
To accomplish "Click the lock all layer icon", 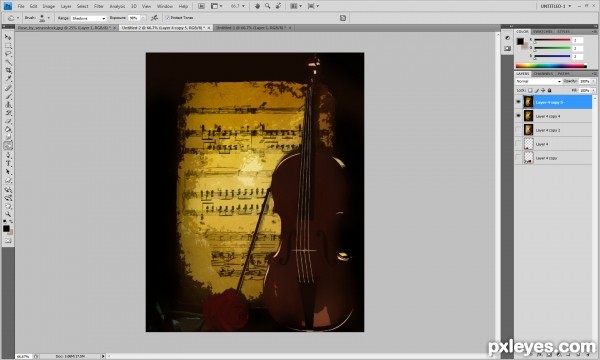I will coord(549,90).
